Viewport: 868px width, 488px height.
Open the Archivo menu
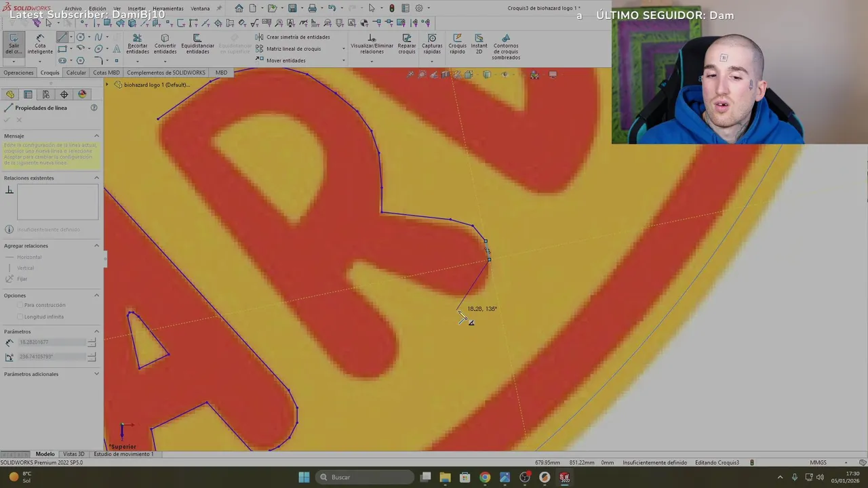(x=73, y=9)
